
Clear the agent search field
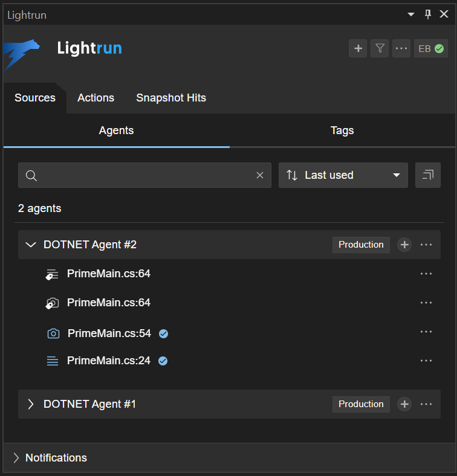tap(260, 175)
